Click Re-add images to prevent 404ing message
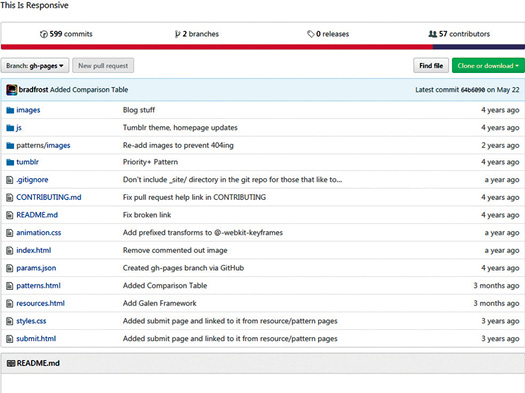The height and width of the screenshot is (393, 525). click(x=178, y=146)
